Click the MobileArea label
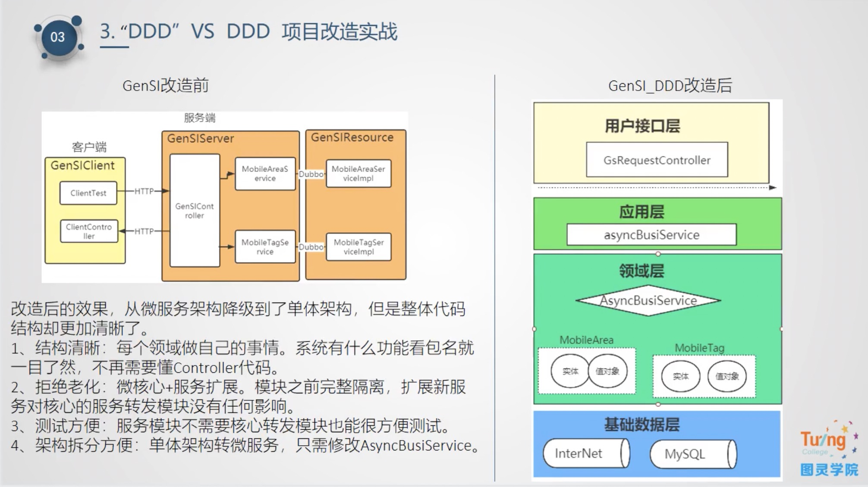 click(x=586, y=340)
